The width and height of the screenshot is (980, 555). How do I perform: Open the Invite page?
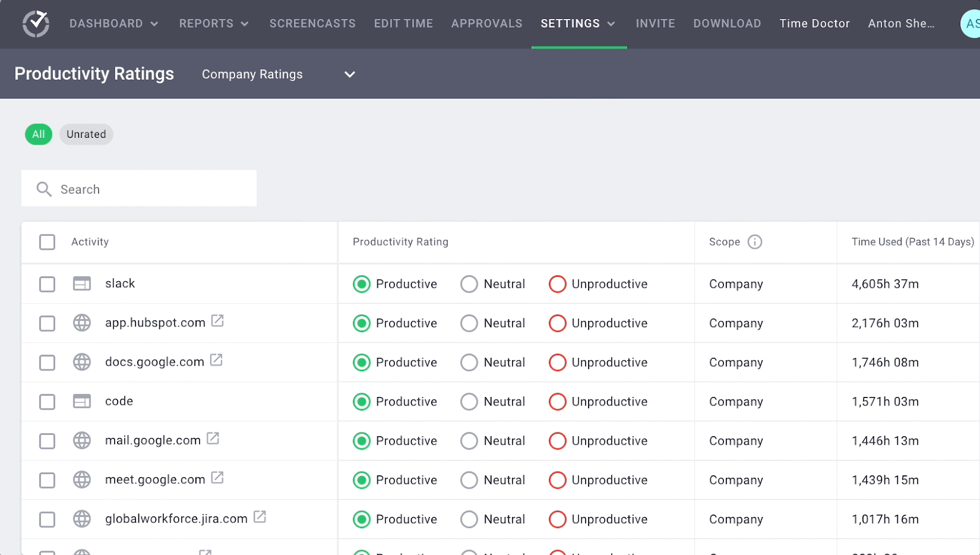click(x=655, y=24)
